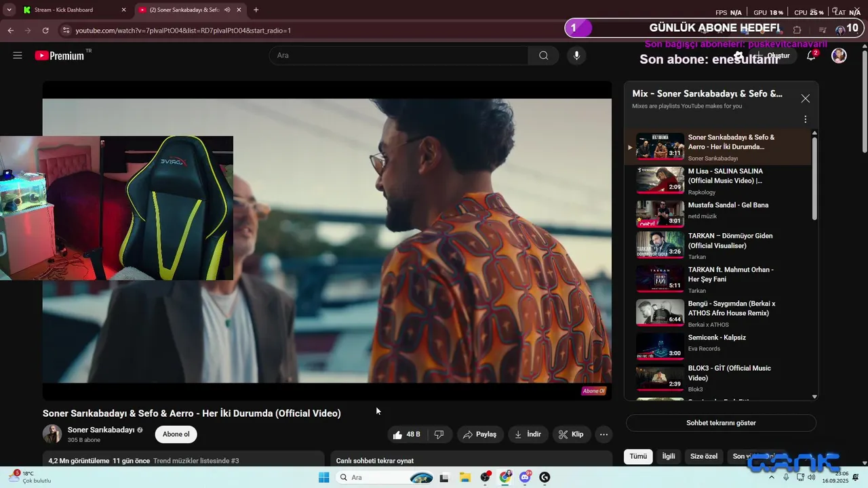The image size is (868, 488).
Task: Open File Explorer from the taskbar
Action: pyautogui.click(x=465, y=477)
